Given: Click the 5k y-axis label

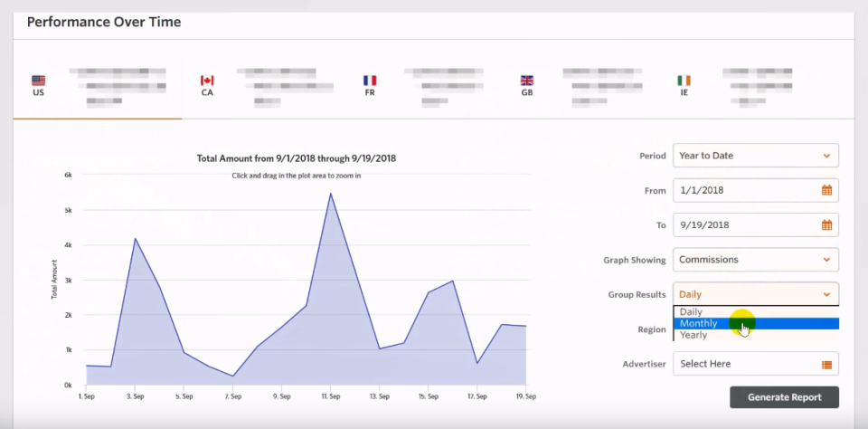Looking at the screenshot, I should click(x=69, y=210).
